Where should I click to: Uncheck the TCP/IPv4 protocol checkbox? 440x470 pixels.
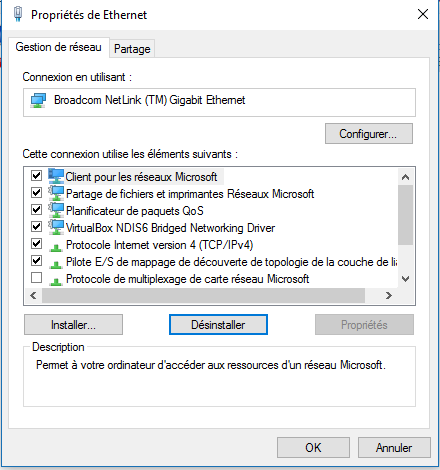[x=36, y=243]
